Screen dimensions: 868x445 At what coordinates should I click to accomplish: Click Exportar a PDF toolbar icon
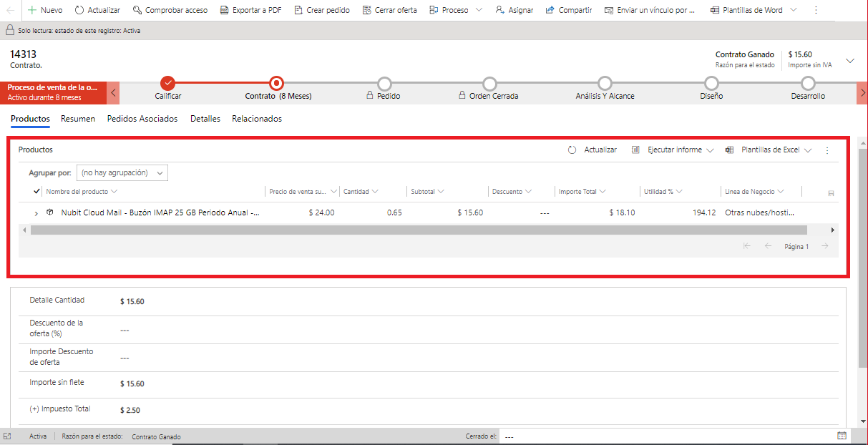pyautogui.click(x=224, y=10)
